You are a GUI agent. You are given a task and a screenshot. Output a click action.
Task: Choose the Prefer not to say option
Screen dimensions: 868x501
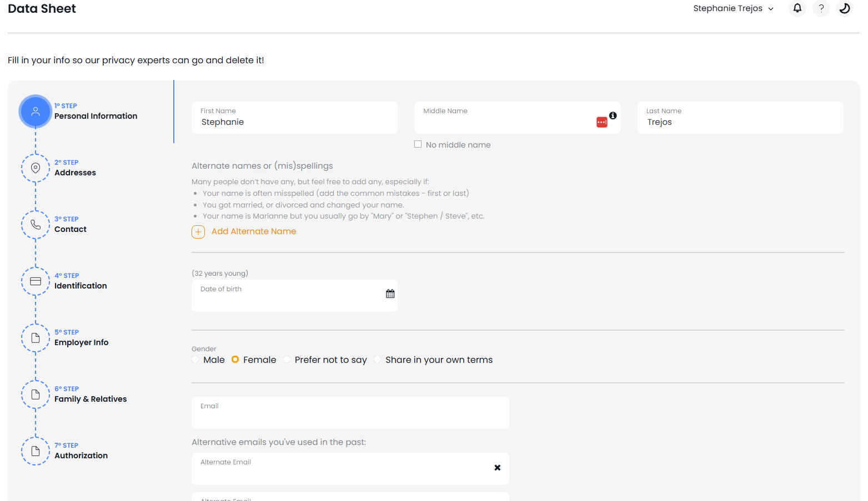pyautogui.click(x=287, y=360)
